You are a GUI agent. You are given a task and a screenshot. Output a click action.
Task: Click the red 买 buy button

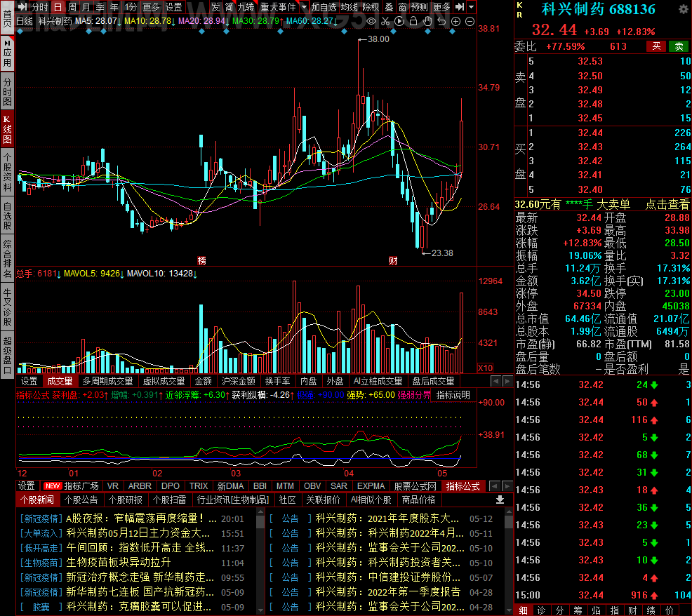[656, 46]
